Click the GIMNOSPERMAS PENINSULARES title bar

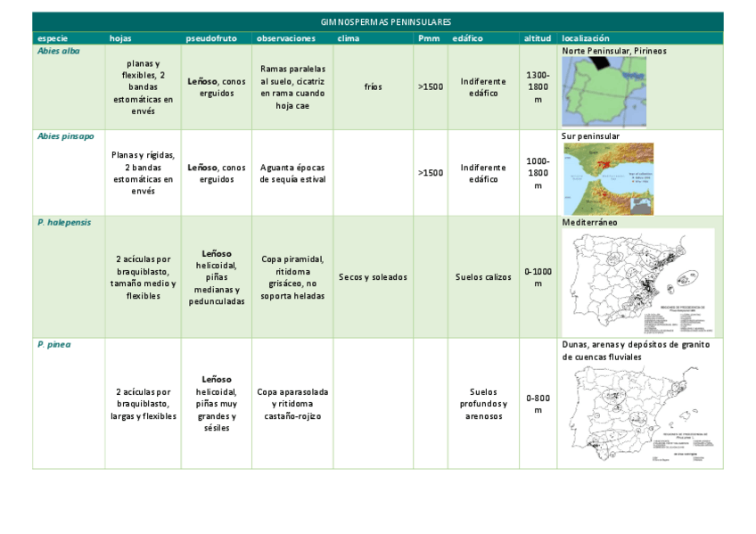387,21
